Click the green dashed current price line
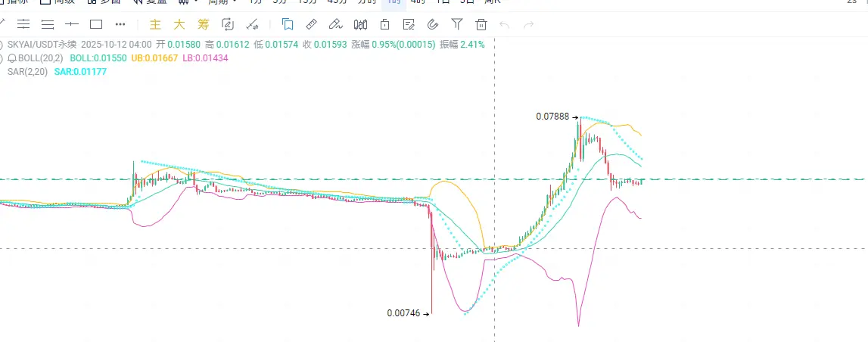868x342 pixels. pyautogui.click(x=434, y=179)
